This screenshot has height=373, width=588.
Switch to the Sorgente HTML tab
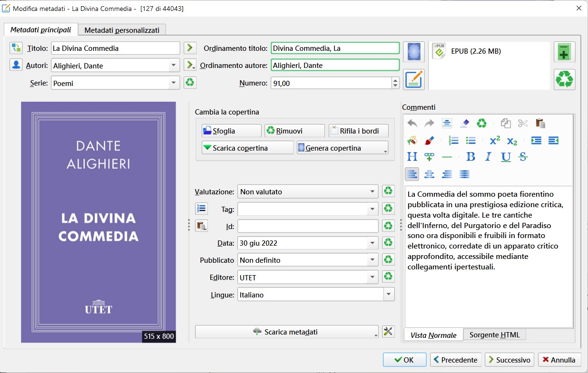[x=494, y=335]
